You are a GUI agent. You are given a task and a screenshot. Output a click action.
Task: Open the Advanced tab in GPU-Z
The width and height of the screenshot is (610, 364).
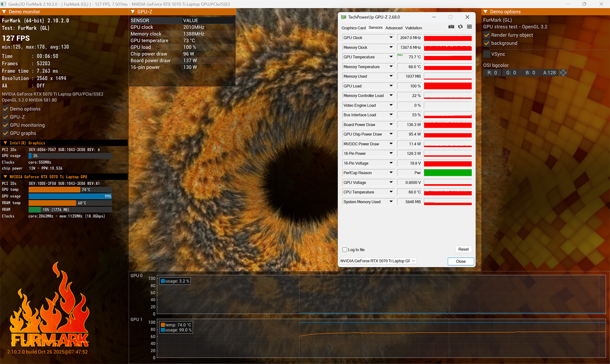(x=393, y=28)
